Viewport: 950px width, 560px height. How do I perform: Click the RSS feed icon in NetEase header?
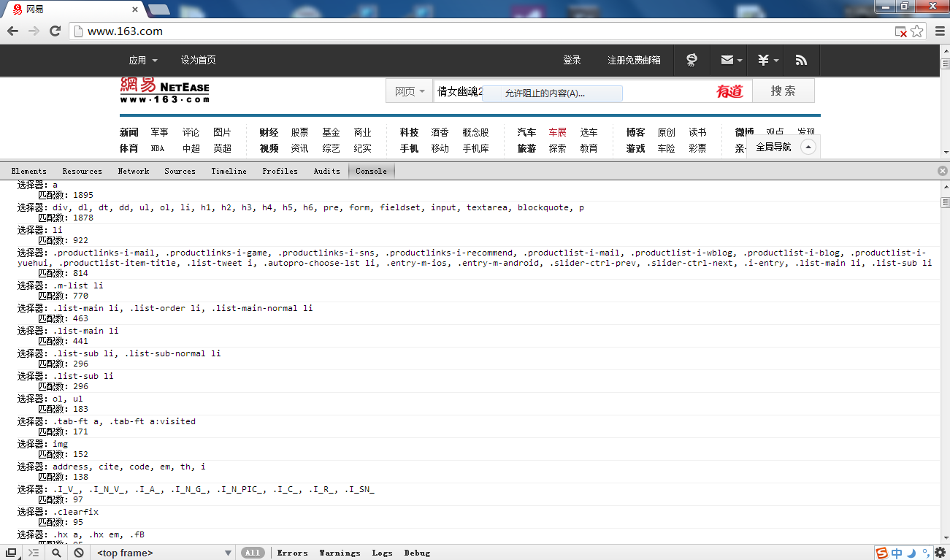click(x=801, y=61)
